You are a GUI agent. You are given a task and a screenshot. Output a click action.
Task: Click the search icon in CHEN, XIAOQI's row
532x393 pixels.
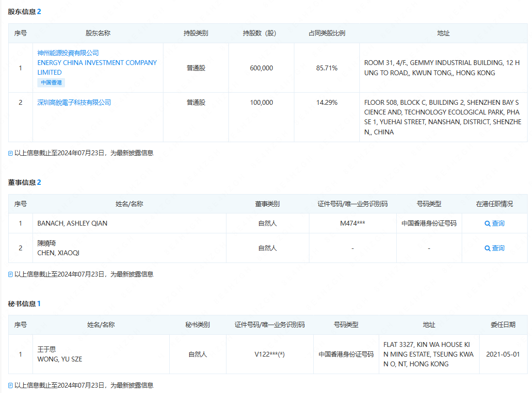tap(487, 248)
